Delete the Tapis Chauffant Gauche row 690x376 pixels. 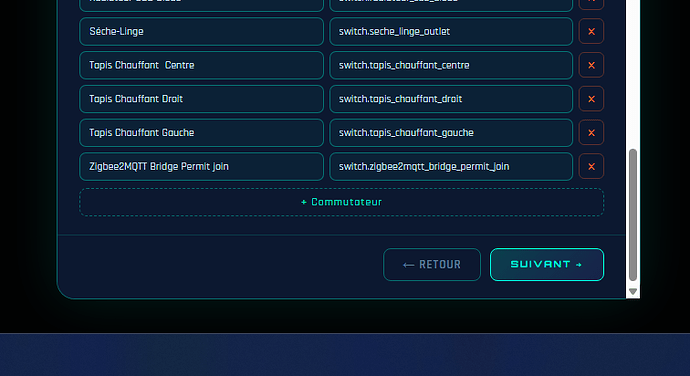coord(591,133)
